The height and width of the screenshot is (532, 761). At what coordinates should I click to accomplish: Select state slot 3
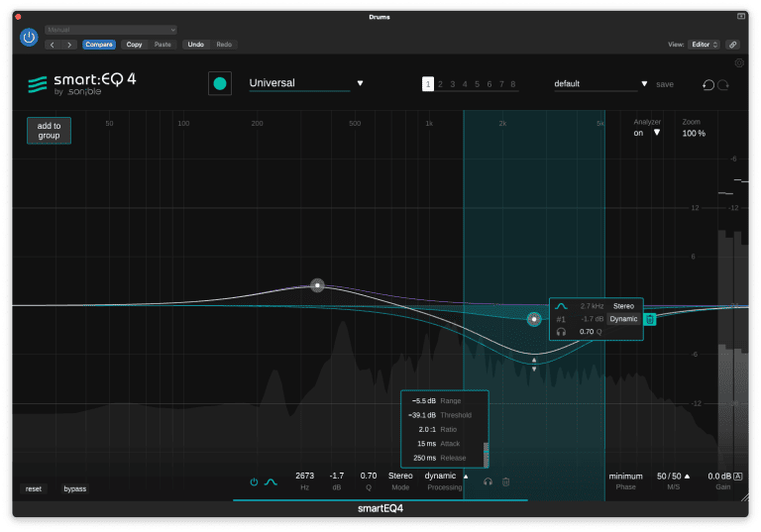coord(452,84)
